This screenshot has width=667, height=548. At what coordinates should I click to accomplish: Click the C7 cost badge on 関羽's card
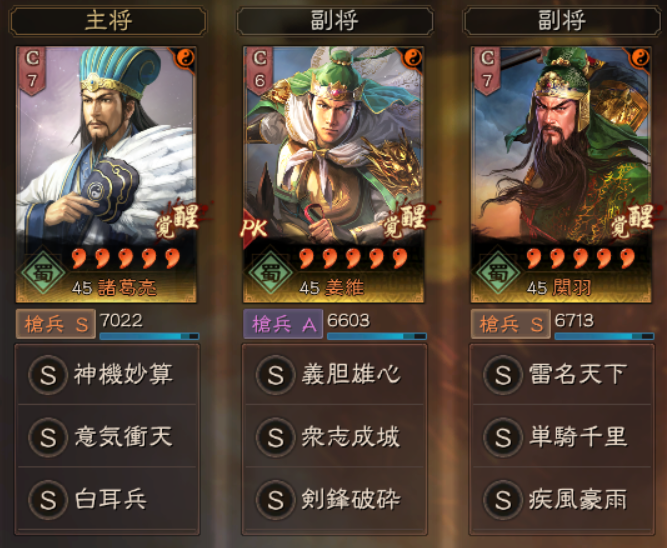pos(486,70)
